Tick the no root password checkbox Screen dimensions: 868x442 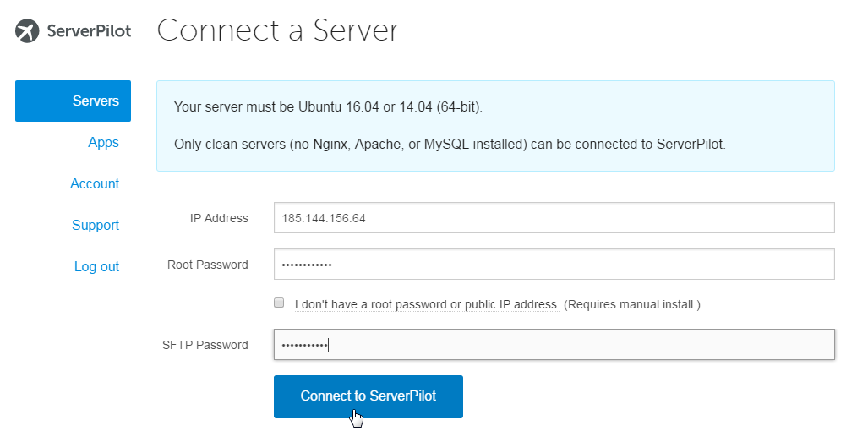coord(279,303)
